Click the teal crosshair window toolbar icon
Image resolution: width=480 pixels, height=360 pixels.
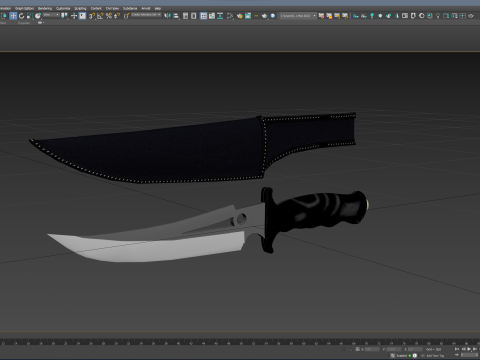click(463, 16)
